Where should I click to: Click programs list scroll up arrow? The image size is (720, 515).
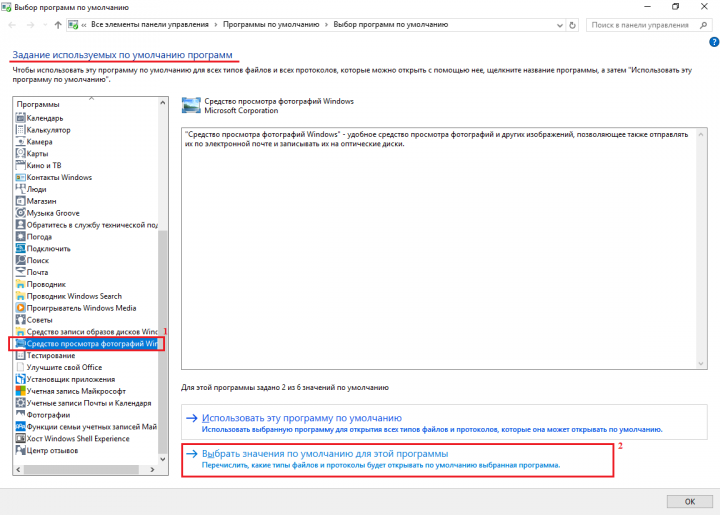pos(163,103)
